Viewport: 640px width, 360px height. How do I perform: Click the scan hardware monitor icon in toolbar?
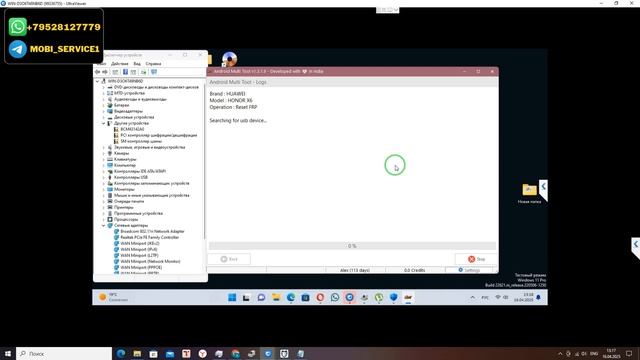(154, 72)
